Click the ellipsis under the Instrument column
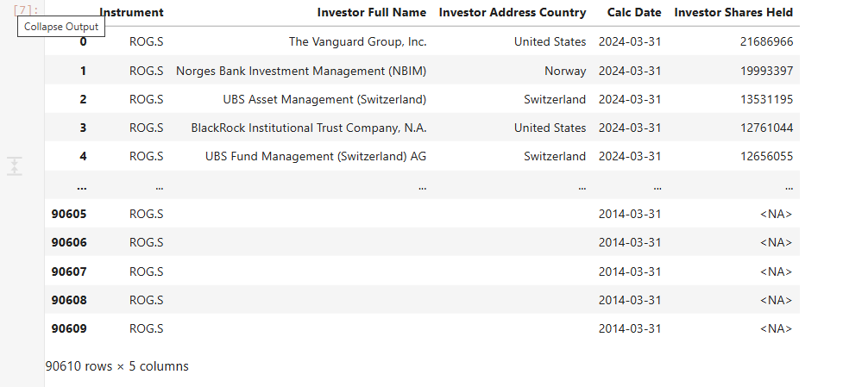Viewport: 868px width, 387px height. pyautogui.click(x=160, y=186)
